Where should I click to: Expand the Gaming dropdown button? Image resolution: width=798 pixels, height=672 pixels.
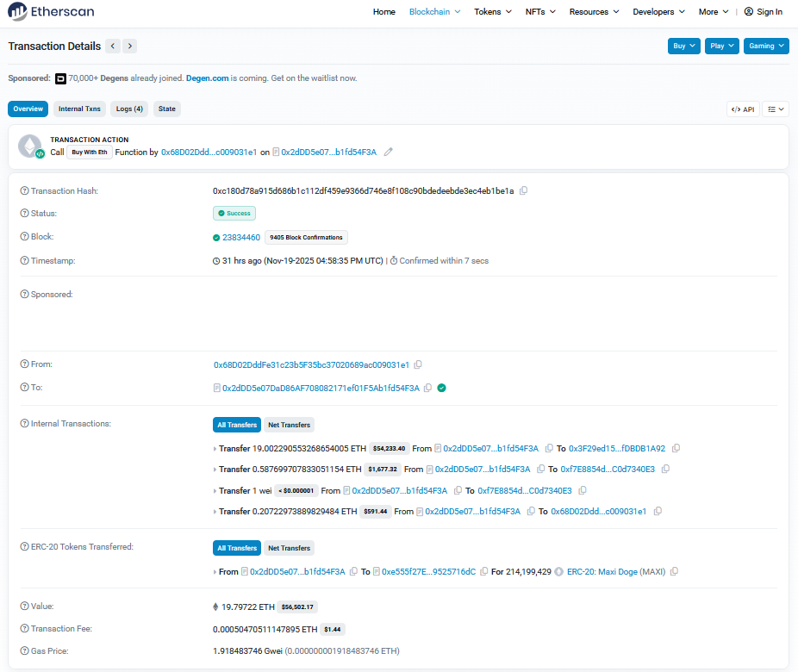765,46
